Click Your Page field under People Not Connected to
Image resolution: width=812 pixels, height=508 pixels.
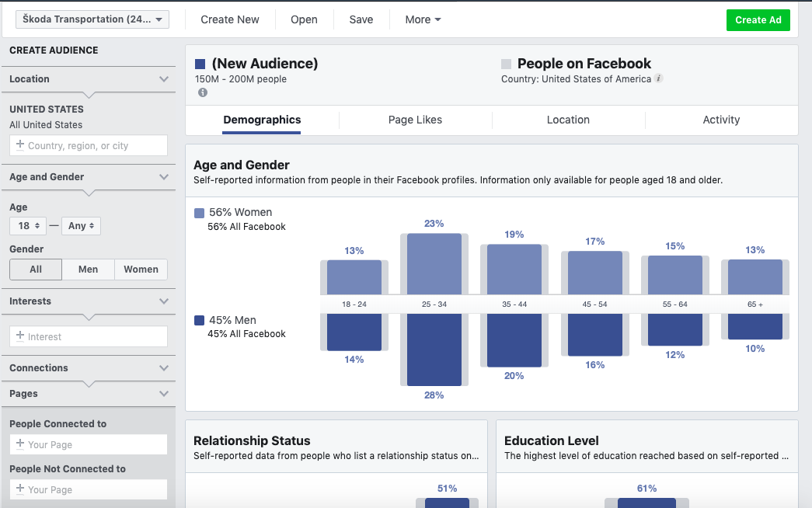[x=89, y=489]
